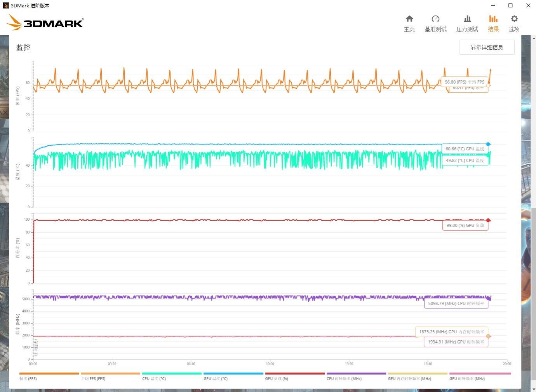Click the scrollbar down arrow
This screenshot has width=536, height=392.
534,389
